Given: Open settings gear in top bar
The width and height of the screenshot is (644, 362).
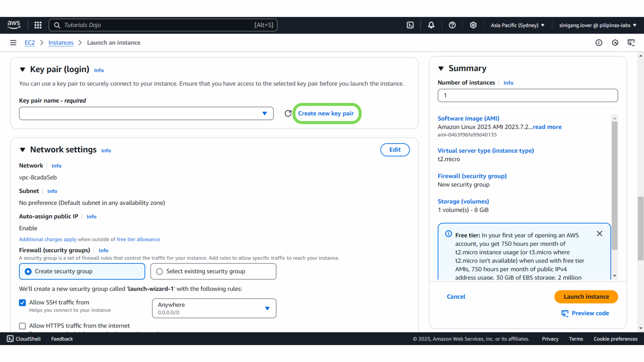Looking at the screenshot, I should [473, 25].
